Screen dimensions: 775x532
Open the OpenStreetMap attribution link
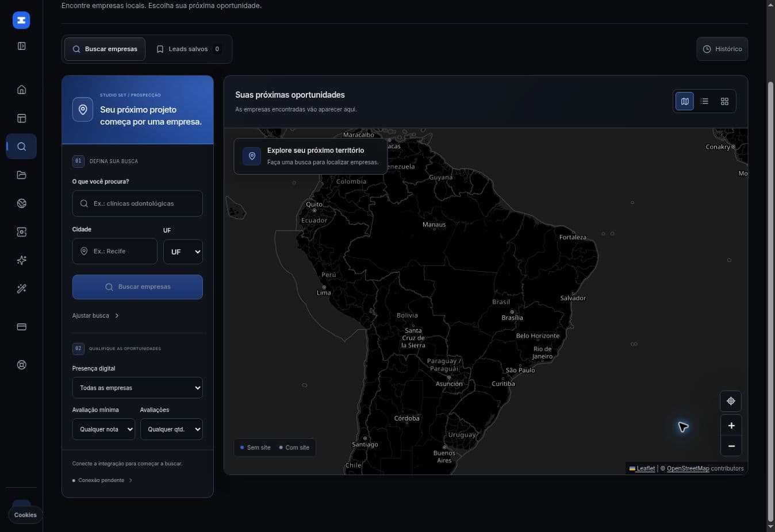[x=688, y=468]
